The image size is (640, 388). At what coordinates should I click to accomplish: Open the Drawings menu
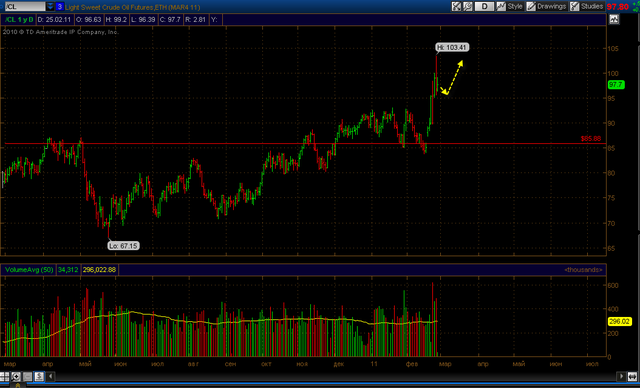point(547,7)
